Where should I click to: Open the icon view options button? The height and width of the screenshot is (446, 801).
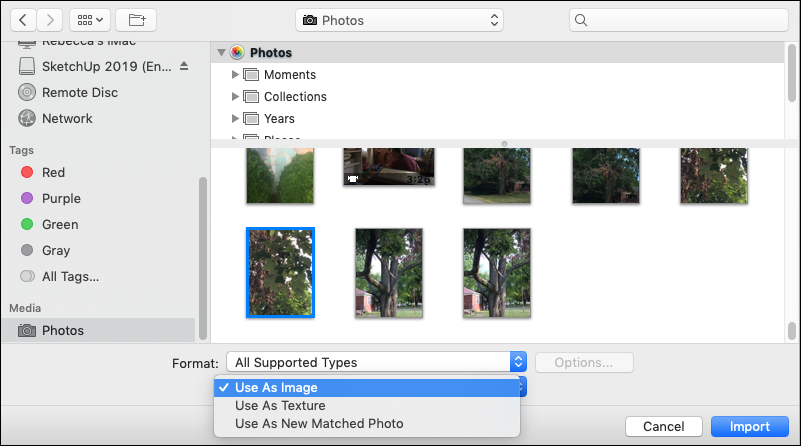click(x=89, y=20)
